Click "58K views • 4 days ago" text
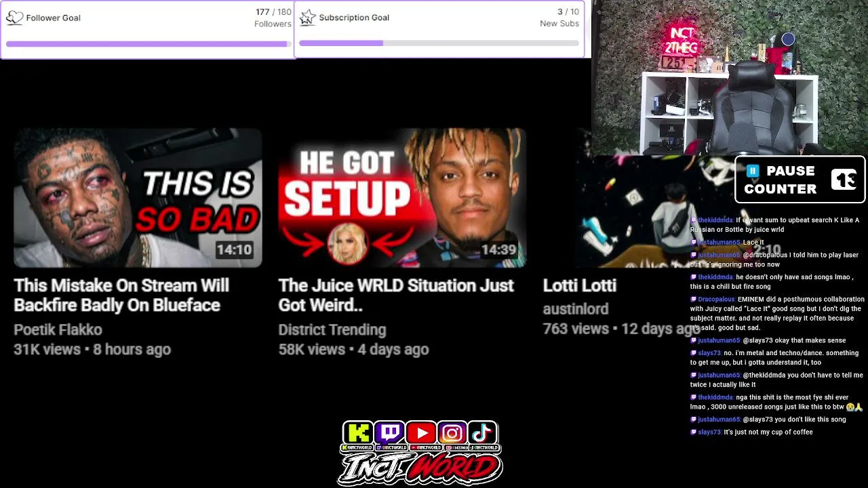 tap(353, 350)
